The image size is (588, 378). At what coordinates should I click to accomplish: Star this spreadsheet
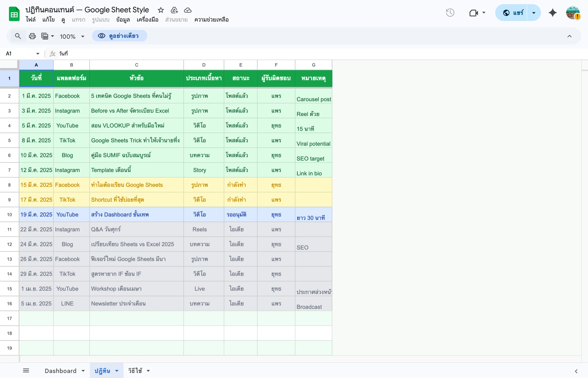pyautogui.click(x=161, y=10)
